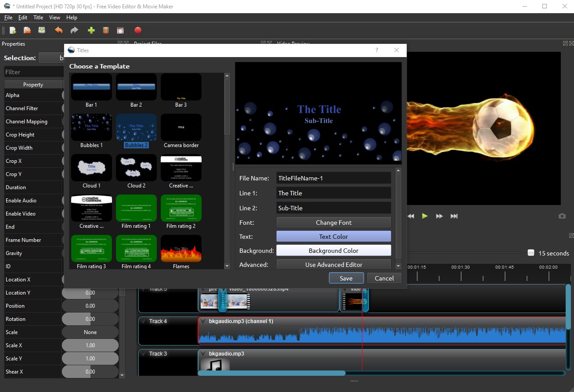
Task: Select the Flames title template thumbnail
Action: coord(181,249)
